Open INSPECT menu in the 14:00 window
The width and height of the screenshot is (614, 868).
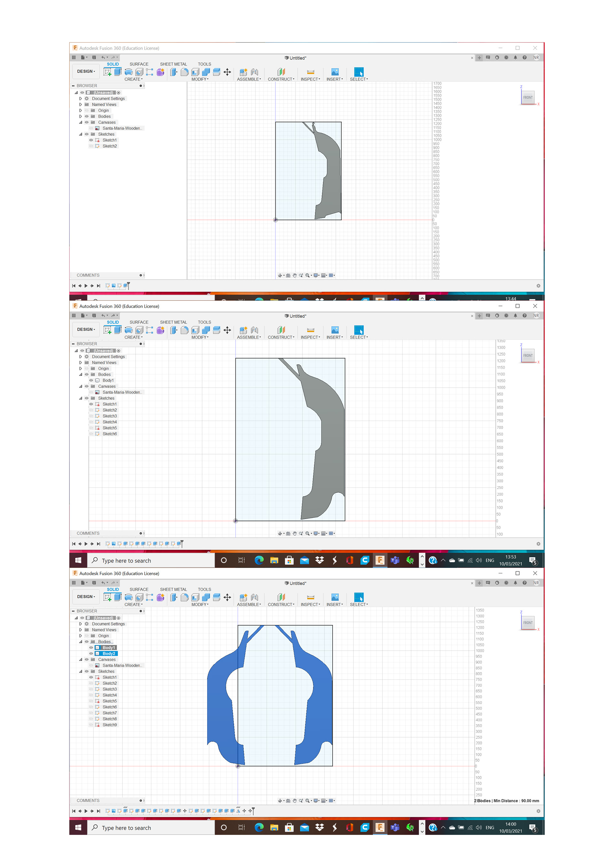pyautogui.click(x=310, y=605)
